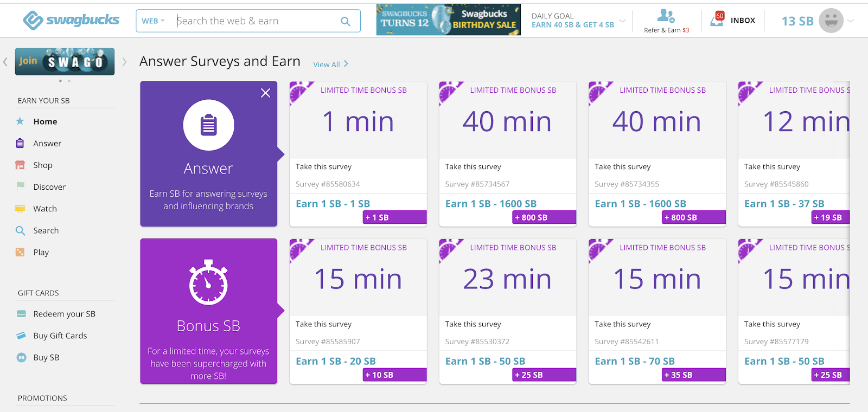Click the Swagbucks Birthday Sale banner
Screen dimensions: 868x412
tap(448, 20)
